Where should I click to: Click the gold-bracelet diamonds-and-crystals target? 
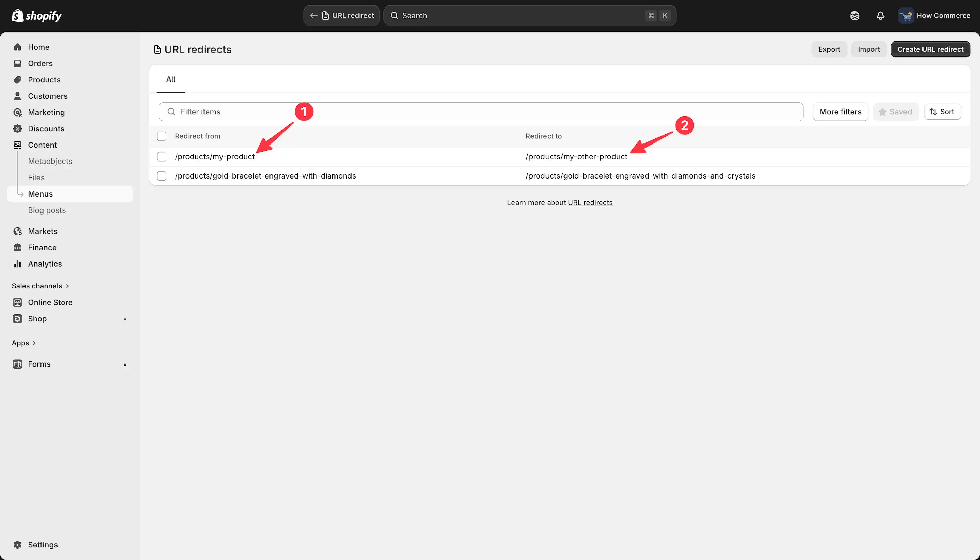click(x=640, y=176)
